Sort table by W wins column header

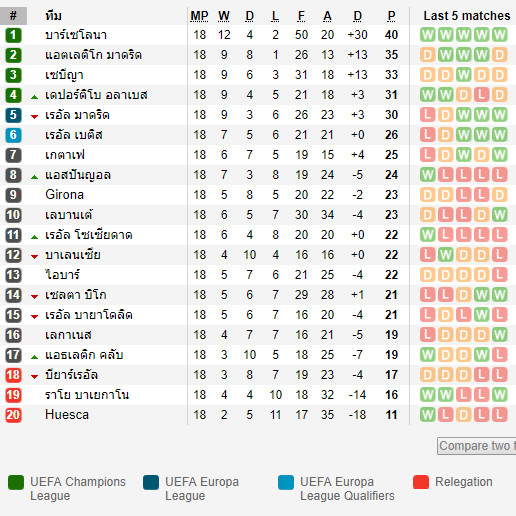tap(224, 16)
